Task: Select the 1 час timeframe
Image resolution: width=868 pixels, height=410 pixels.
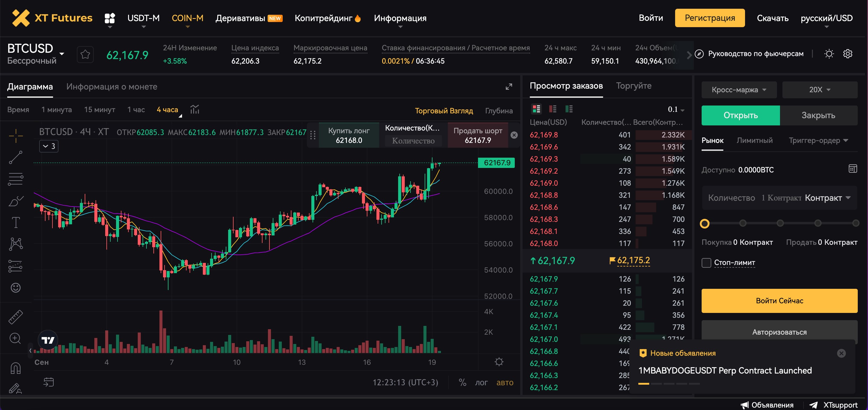Action: pos(136,109)
